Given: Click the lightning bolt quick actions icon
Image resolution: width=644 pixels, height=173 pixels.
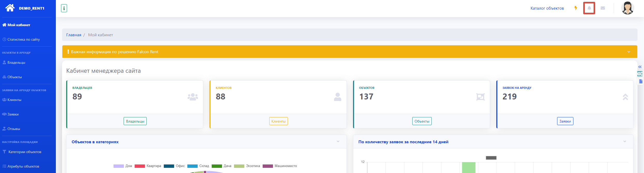Looking at the screenshot, I should point(576,8).
